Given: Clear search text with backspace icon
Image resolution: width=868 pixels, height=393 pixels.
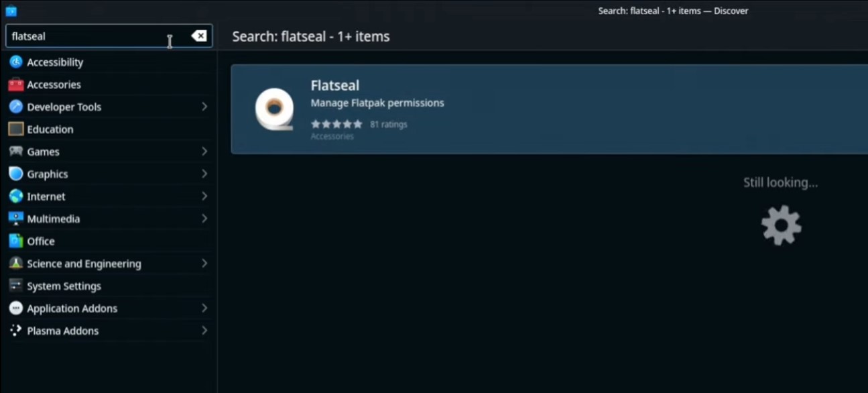Looking at the screenshot, I should point(199,36).
